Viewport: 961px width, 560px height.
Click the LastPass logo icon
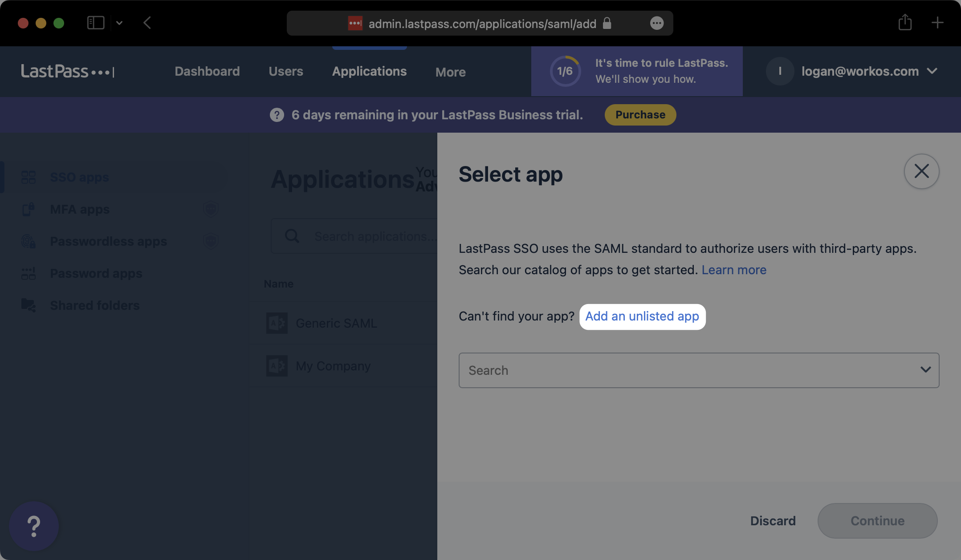67,71
